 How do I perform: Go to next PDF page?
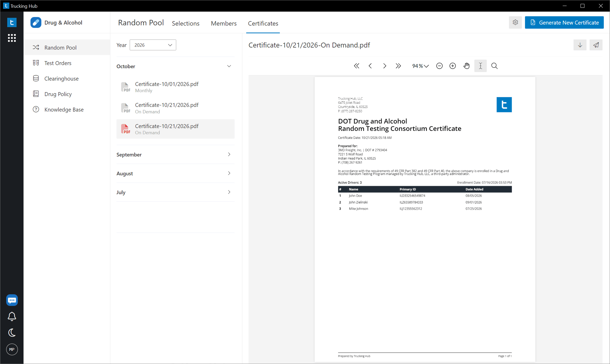pyautogui.click(x=384, y=66)
